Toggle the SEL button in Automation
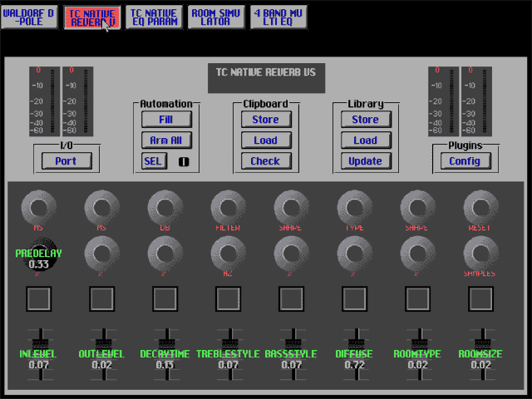532x399 pixels. [x=154, y=160]
